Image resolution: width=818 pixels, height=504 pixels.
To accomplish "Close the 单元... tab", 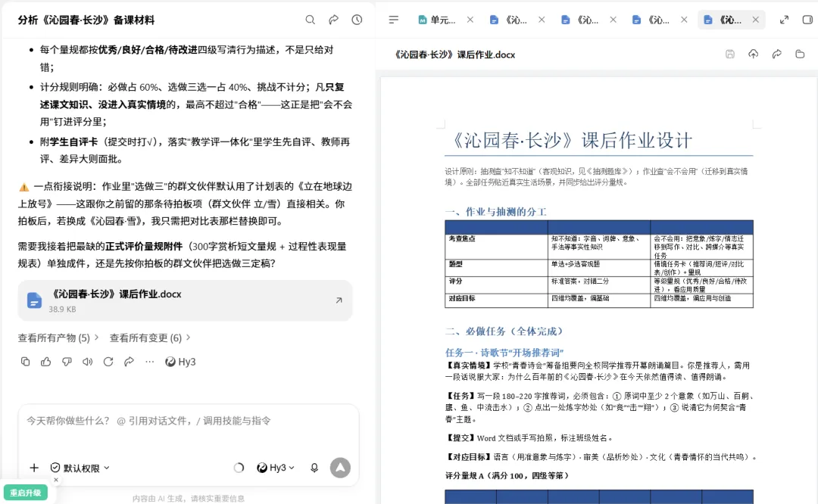I will 470,20.
